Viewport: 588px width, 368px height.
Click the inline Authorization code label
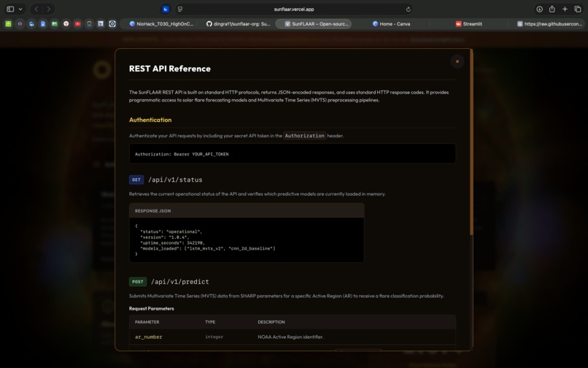coord(304,136)
